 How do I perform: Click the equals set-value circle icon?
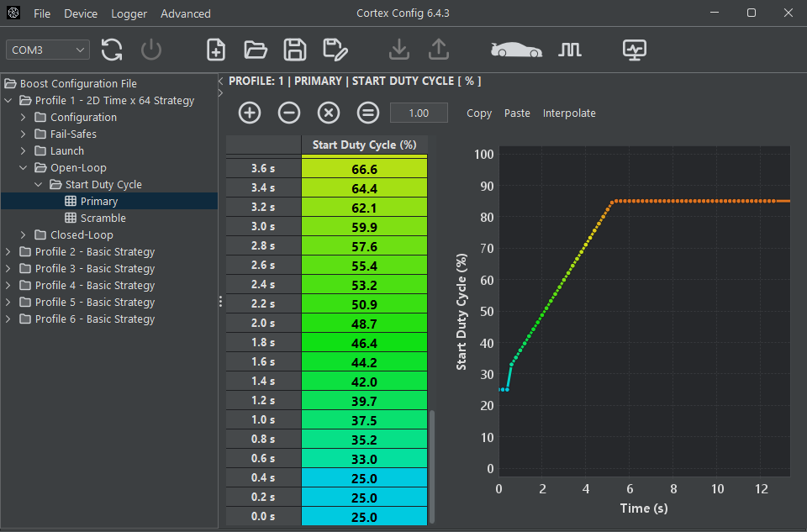368,113
